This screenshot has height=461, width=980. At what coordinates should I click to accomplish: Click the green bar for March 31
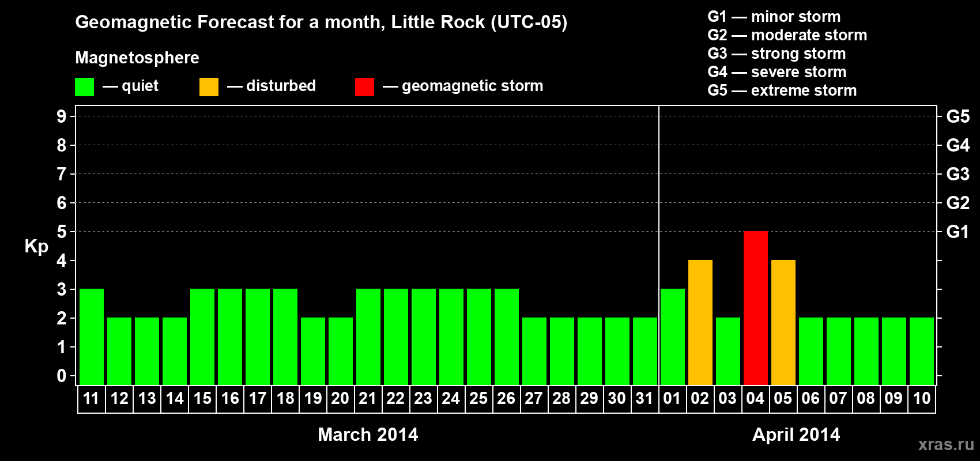[645, 351]
